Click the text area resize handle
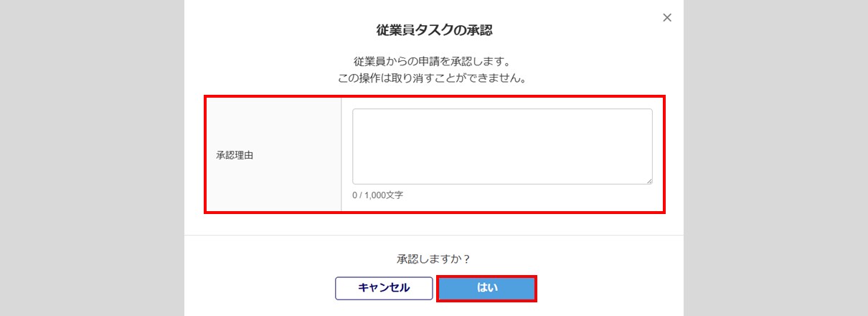Image resolution: width=868 pixels, height=316 pixels. coord(649,181)
